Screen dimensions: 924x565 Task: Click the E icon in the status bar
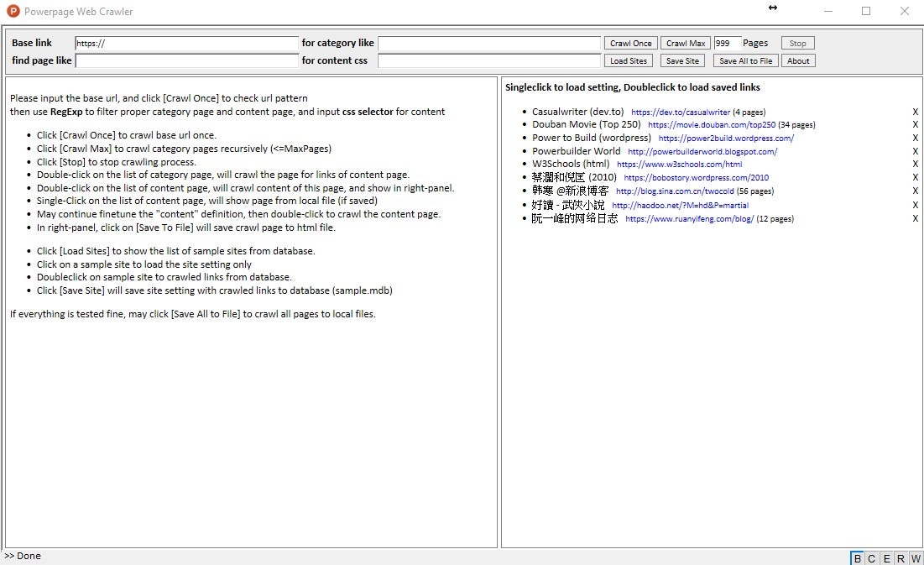point(887,557)
